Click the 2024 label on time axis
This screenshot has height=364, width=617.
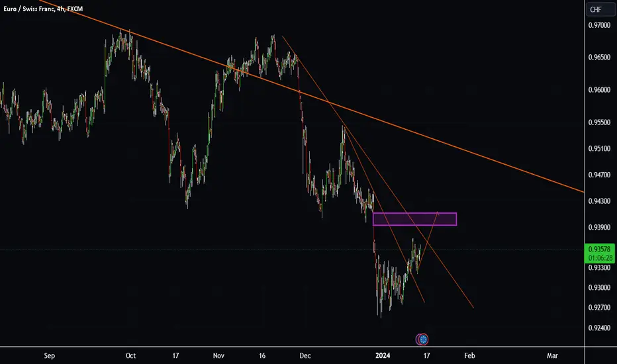click(x=383, y=356)
